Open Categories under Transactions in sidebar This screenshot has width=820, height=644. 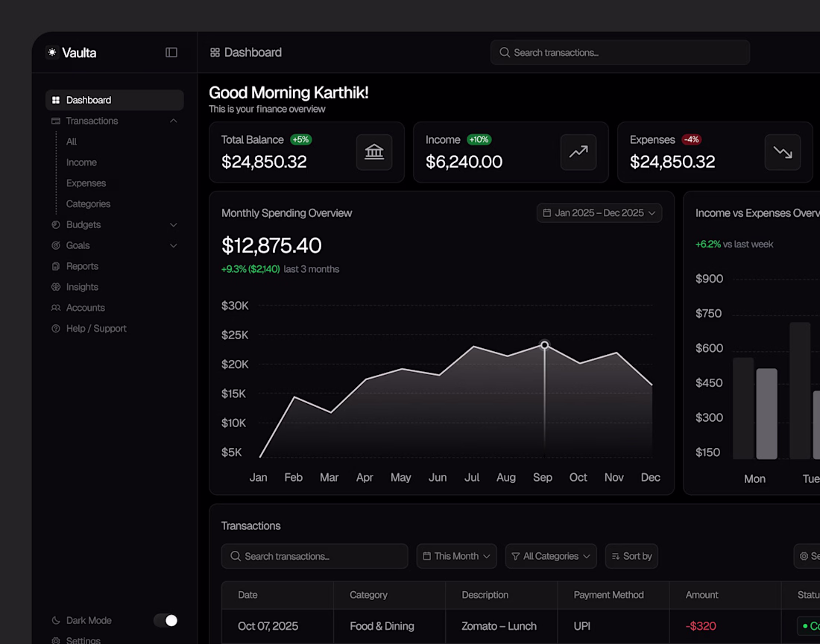(x=89, y=204)
